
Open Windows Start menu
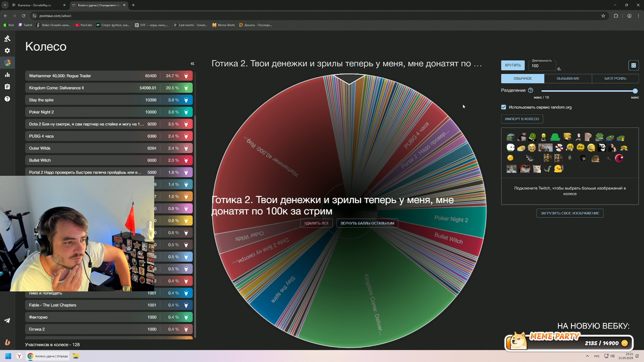click(x=8, y=356)
